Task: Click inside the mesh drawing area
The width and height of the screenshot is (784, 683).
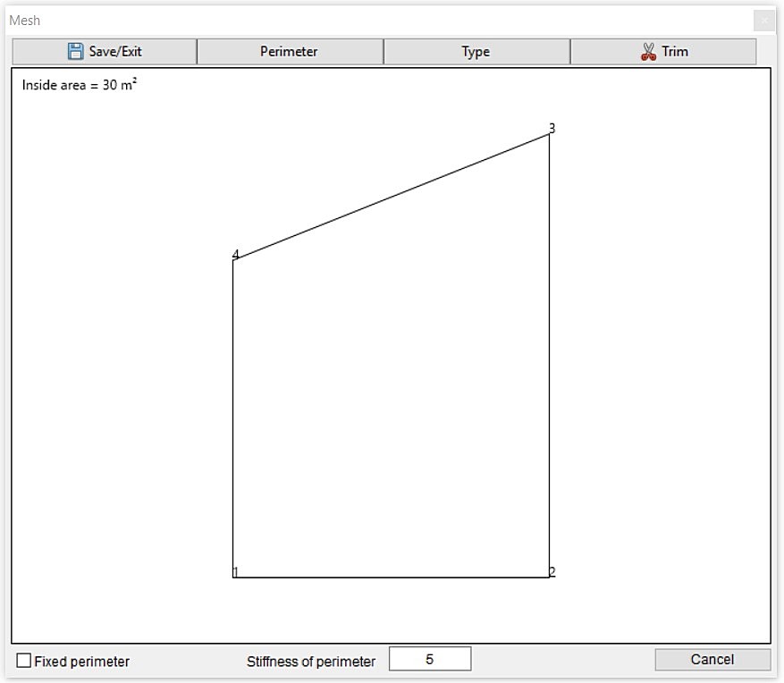Action: click(x=393, y=402)
